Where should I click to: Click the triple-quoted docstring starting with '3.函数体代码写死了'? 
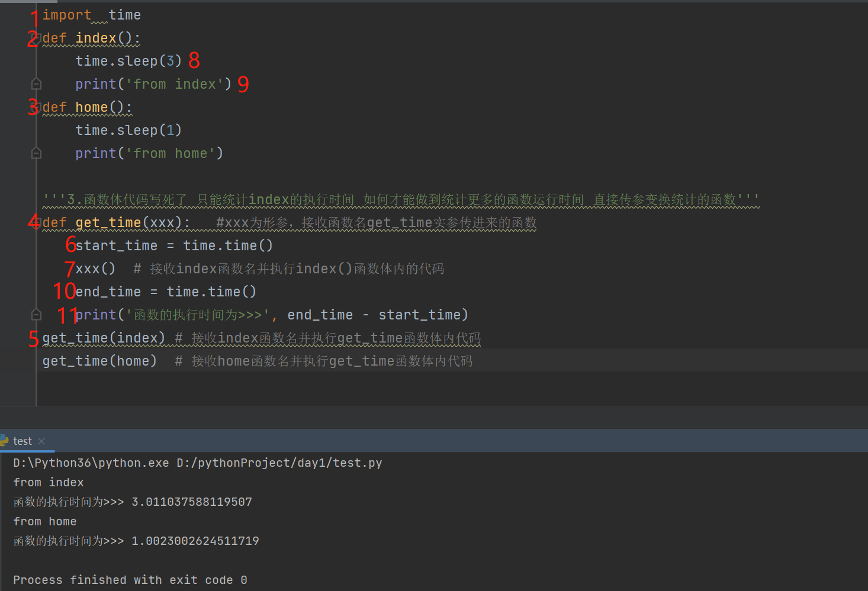(401, 200)
